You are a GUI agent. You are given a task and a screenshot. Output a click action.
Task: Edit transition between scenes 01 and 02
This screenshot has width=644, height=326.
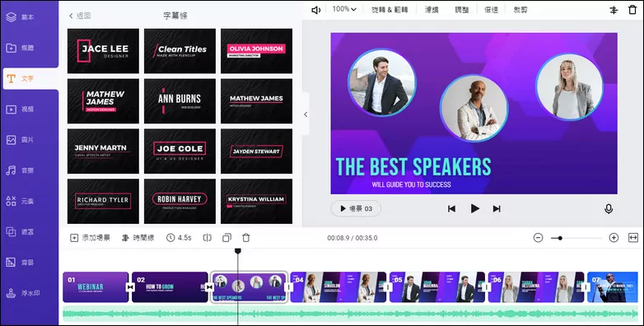tap(131, 287)
